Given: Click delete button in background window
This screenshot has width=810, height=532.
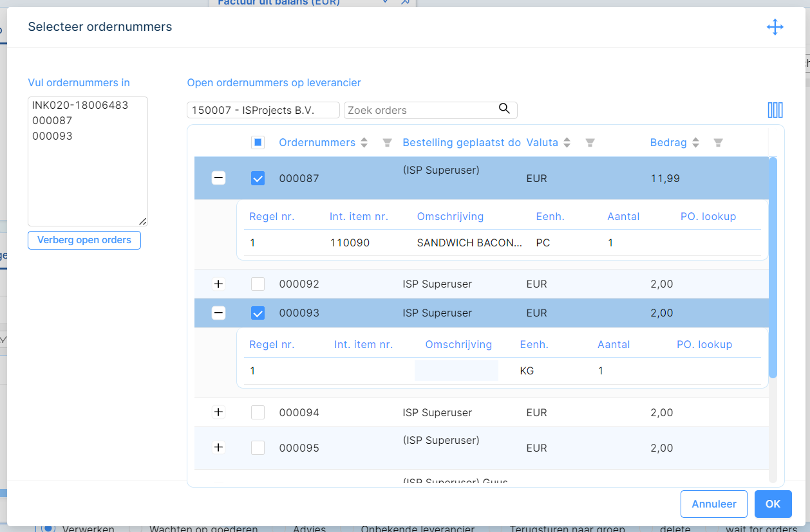Looking at the screenshot, I should 675,529.
